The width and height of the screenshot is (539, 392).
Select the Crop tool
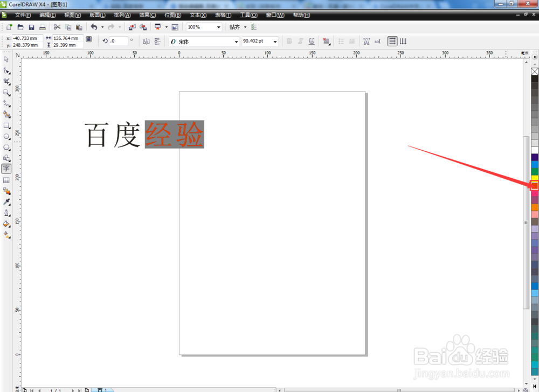[x=6, y=81]
